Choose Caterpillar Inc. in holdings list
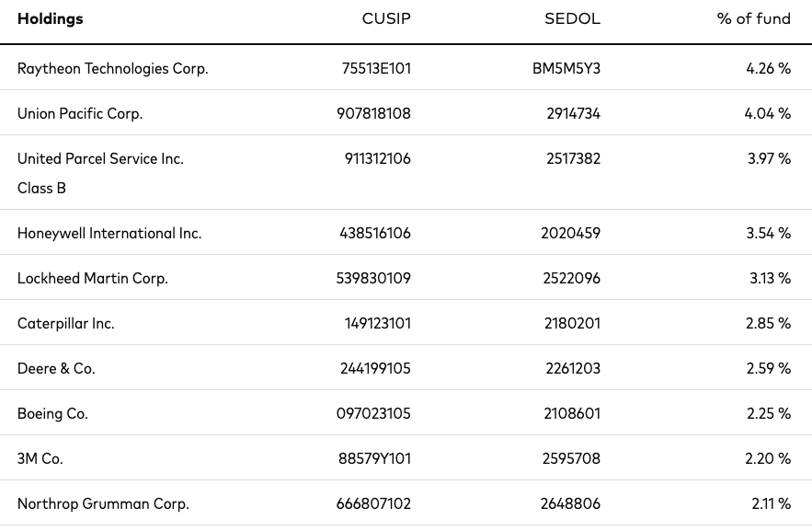 pos(66,323)
